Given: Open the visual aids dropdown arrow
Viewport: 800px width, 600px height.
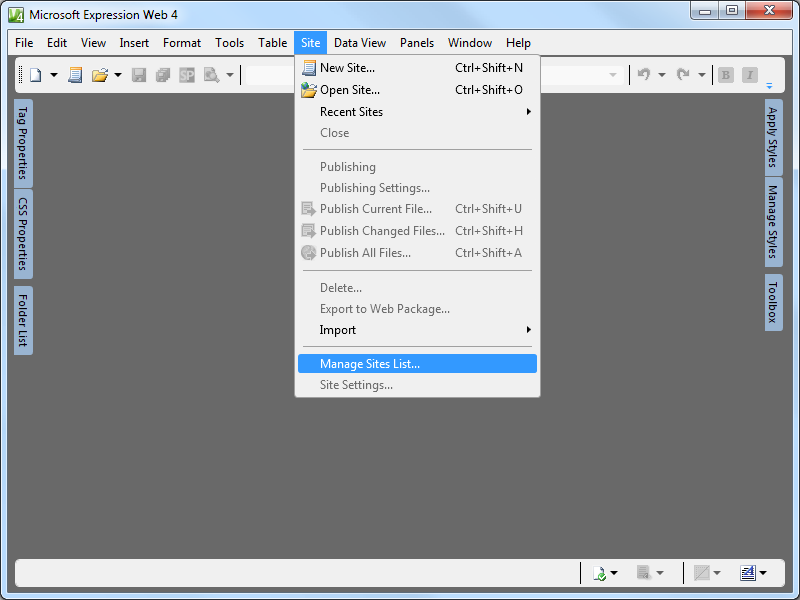Looking at the screenshot, I should (717, 573).
